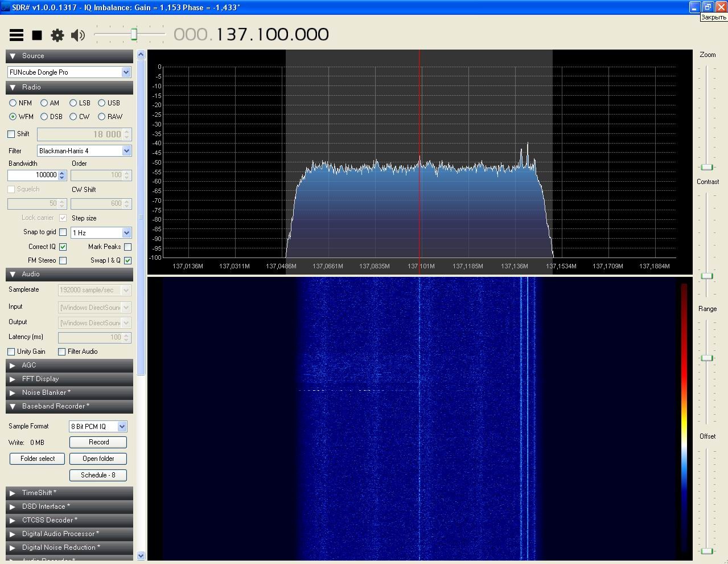Click the Folder select button
The width and height of the screenshot is (728, 564).
pyautogui.click(x=38, y=459)
